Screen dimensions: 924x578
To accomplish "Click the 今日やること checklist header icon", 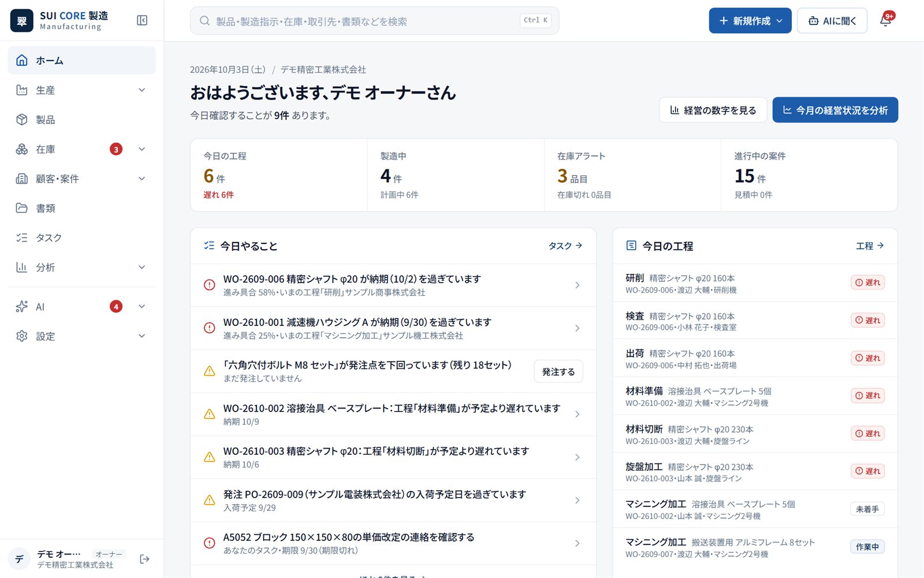I will [x=209, y=246].
